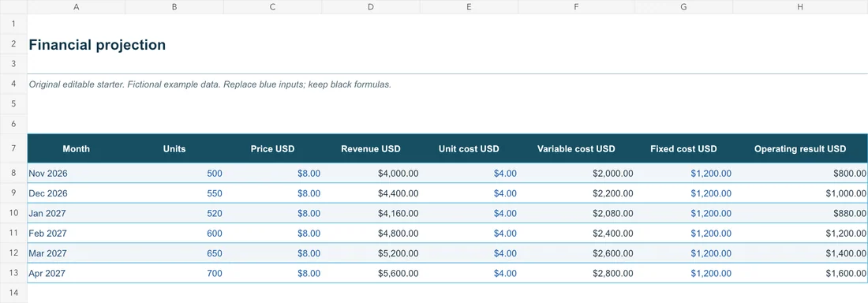Select row 8 header
This screenshot has width=868, height=303.
pyautogui.click(x=13, y=173)
